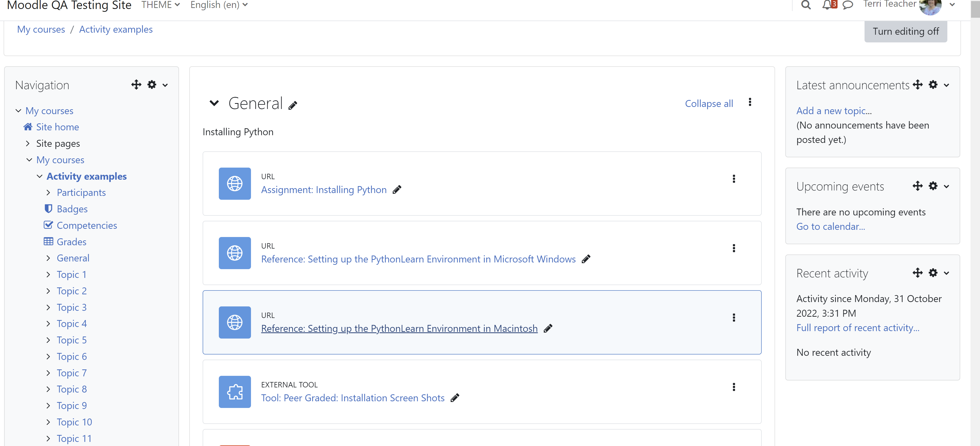This screenshot has width=980, height=446.
Task: Click External Tool puzzle piece icon
Action: pyautogui.click(x=235, y=392)
